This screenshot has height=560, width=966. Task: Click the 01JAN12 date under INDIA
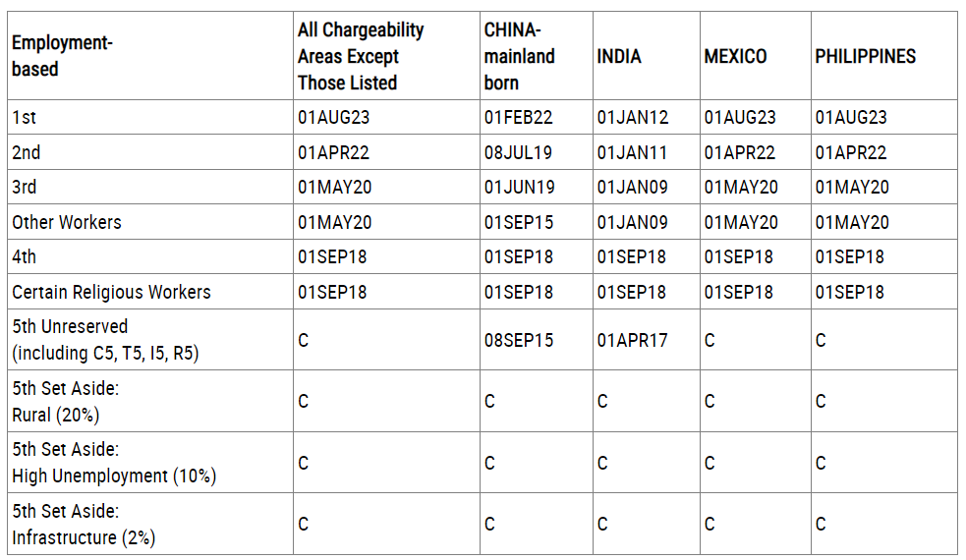coord(633,117)
